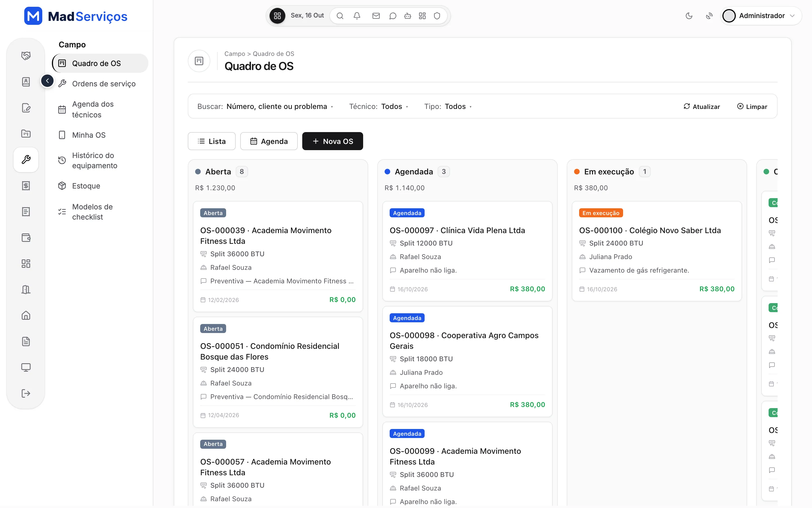Open Modelos de checklist menu item
The image size is (812, 508).
click(x=100, y=212)
